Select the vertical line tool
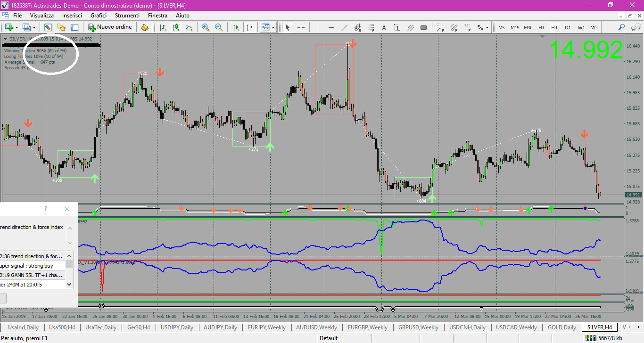The width and height of the screenshot is (644, 343). [x=318, y=27]
